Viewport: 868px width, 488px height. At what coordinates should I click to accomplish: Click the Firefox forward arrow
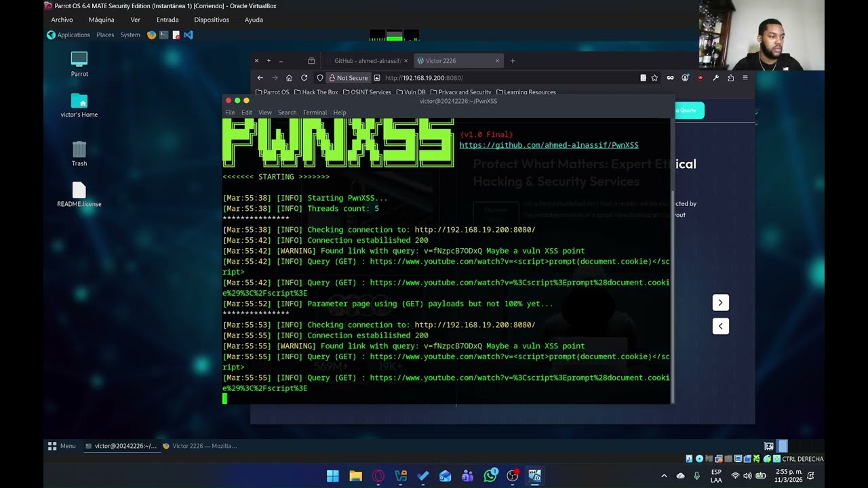[274, 78]
